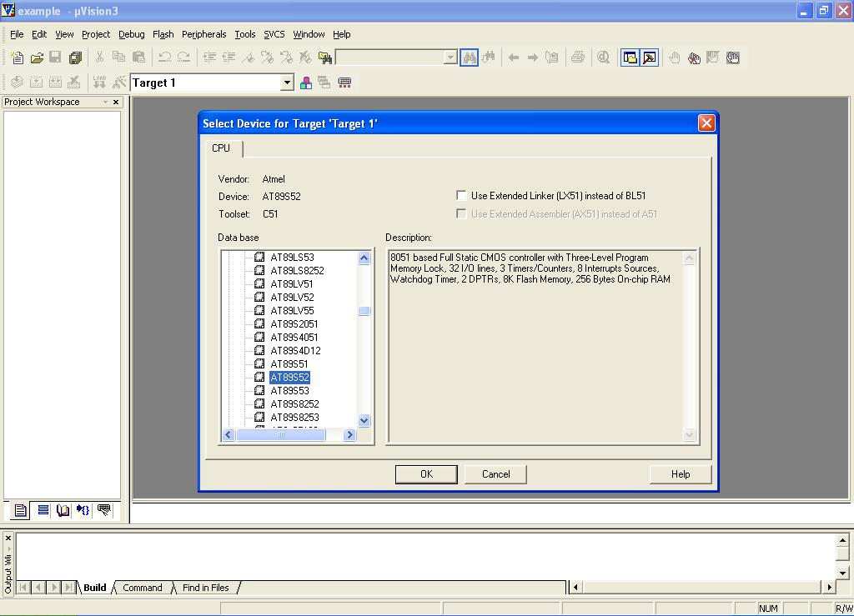Viewport: 854px width, 616px height.
Task: Enable Use Extended Linker (LX51) checkbox
Action: 461,195
